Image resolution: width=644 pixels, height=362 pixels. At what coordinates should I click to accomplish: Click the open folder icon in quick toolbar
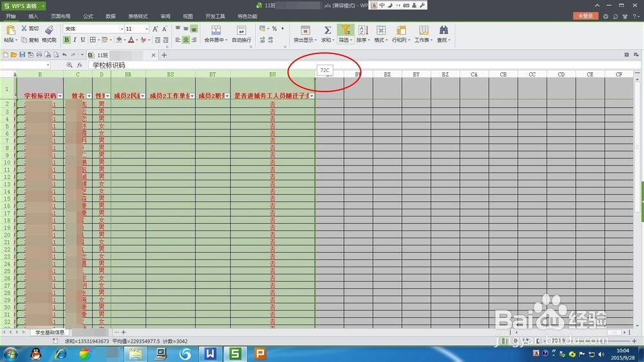[14, 55]
